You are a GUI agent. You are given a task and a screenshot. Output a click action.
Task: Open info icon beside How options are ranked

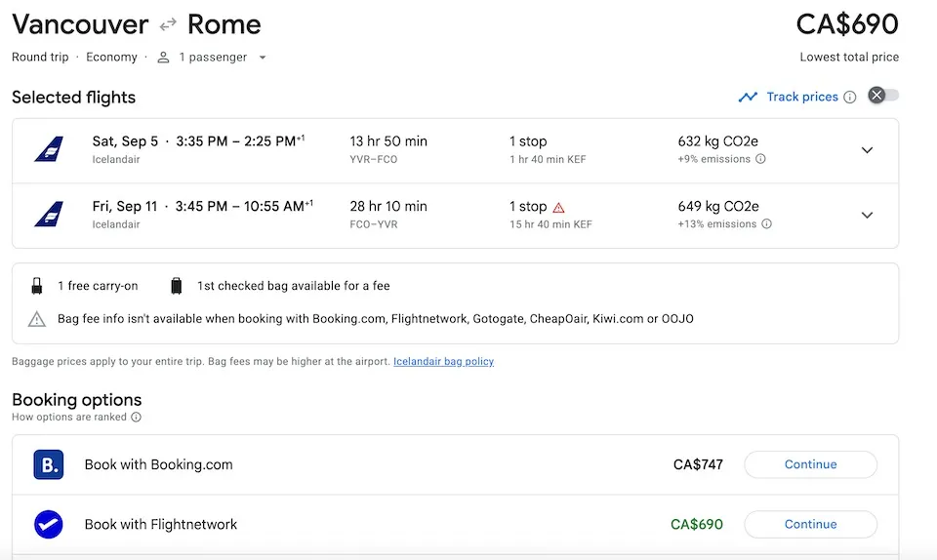137,417
